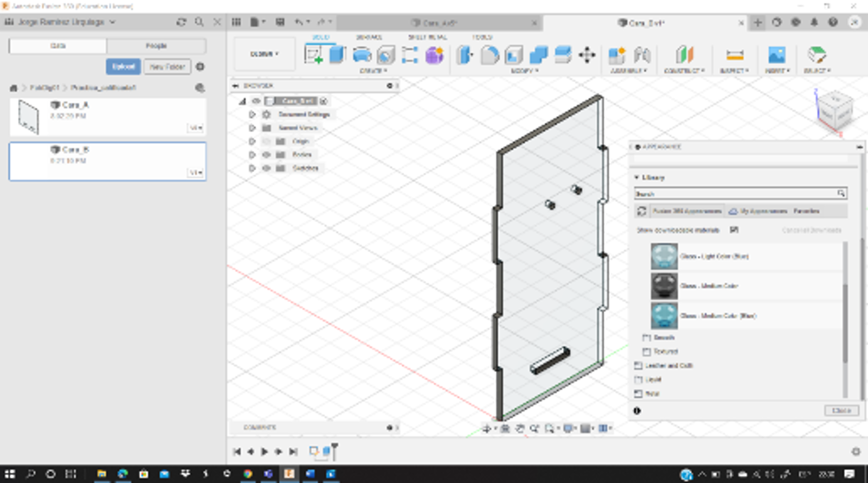868x483 pixels.
Task: Click the appearance Search field
Action: 740,193
